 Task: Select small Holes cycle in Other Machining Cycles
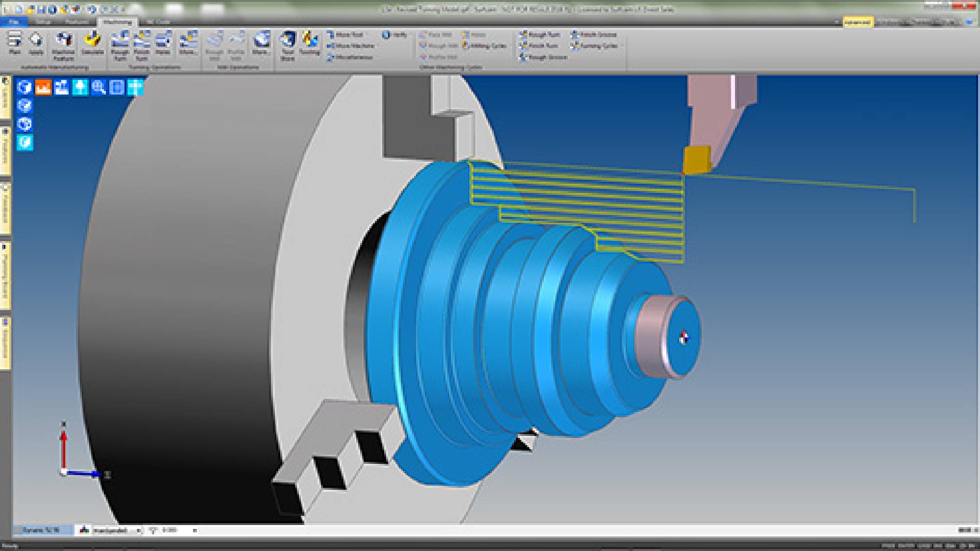pyautogui.click(x=474, y=35)
